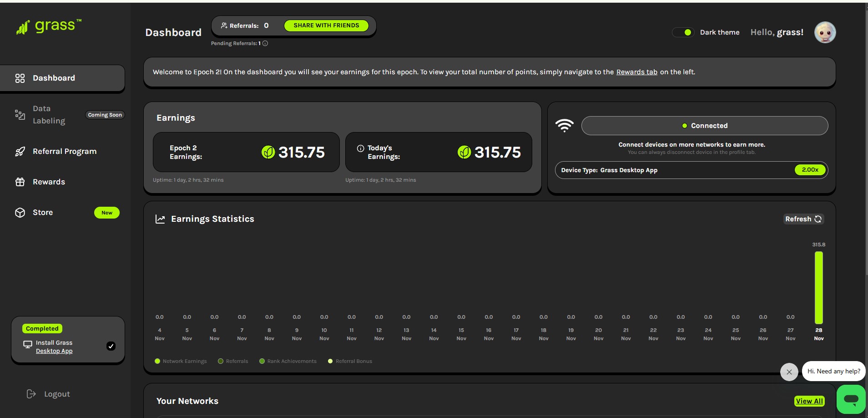The width and height of the screenshot is (868, 418).
Task: Open the green chat widget
Action: pyautogui.click(x=851, y=399)
